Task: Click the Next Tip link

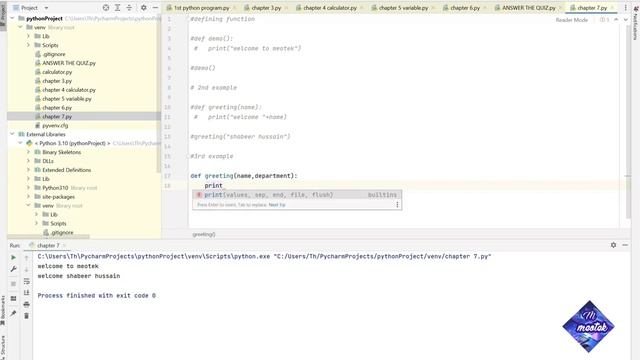Action: tap(277, 205)
